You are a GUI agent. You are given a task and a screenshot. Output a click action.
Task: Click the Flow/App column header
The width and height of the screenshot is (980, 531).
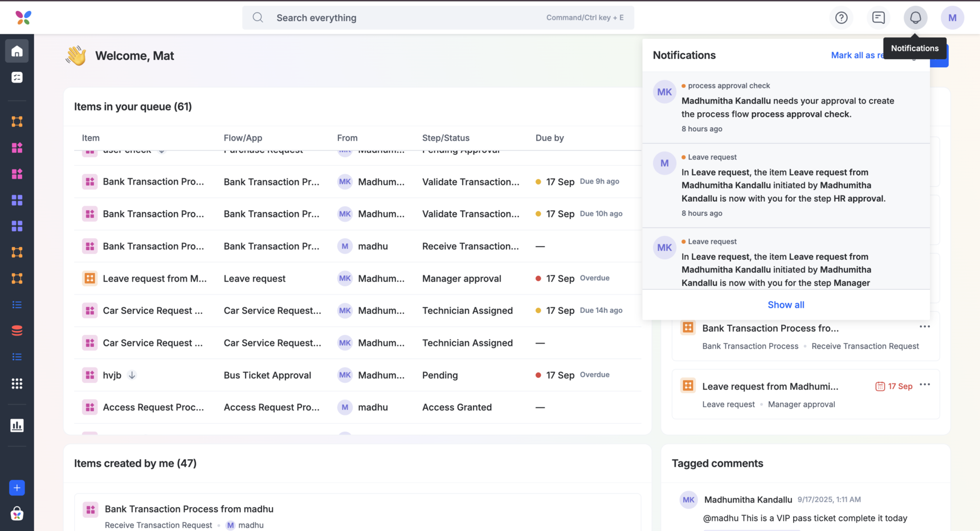243,138
